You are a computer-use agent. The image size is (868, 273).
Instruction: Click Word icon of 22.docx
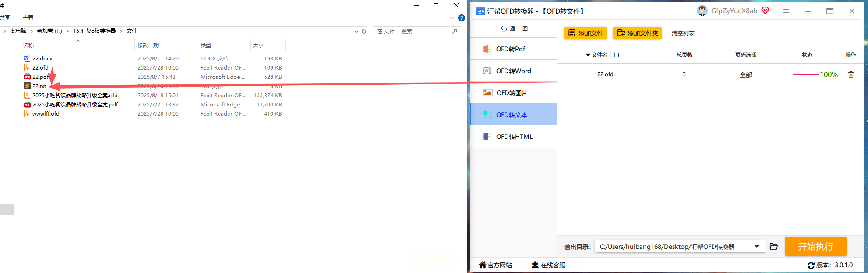tap(27, 58)
